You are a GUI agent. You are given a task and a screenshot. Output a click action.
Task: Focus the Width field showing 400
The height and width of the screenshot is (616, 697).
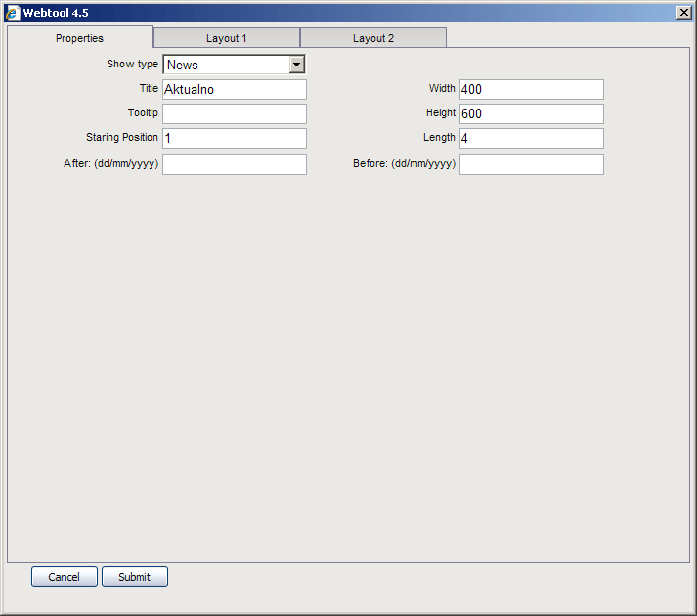(531, 89)
